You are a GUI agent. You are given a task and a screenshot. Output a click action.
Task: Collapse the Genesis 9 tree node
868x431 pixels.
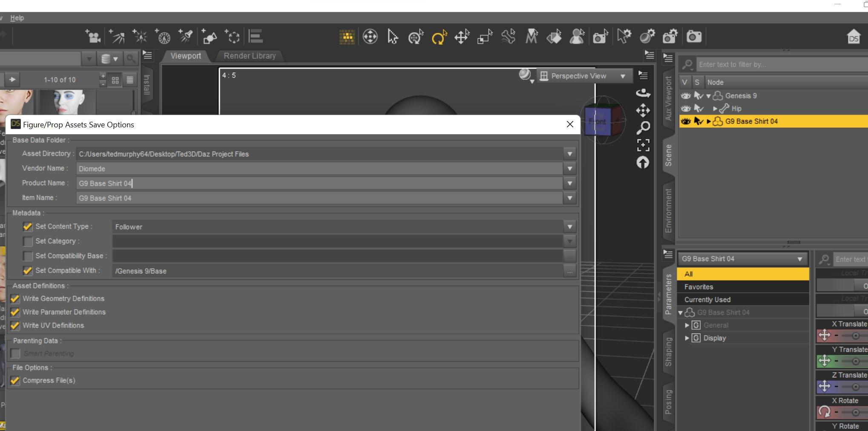[x=708, y=96]
